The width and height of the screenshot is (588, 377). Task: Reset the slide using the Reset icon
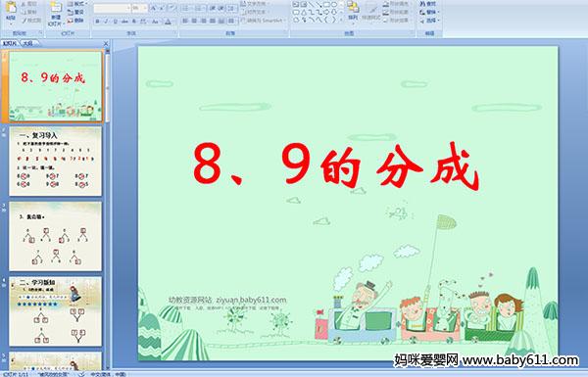[x=75, y=12]
